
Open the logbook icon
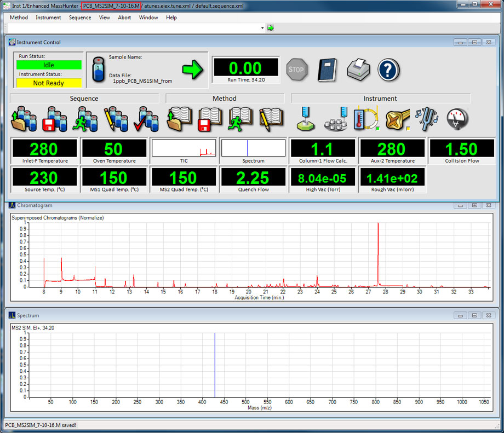(328, 70)
